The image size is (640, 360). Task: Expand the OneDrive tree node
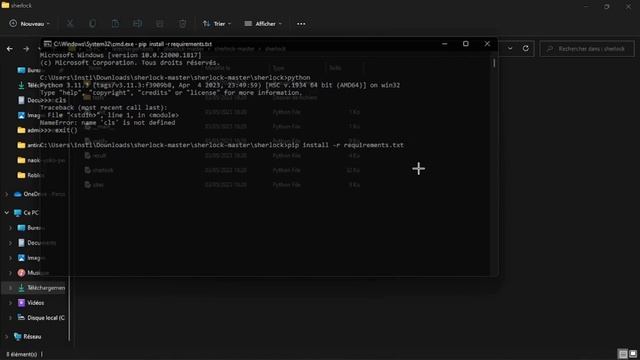click(x=7, y=194)
